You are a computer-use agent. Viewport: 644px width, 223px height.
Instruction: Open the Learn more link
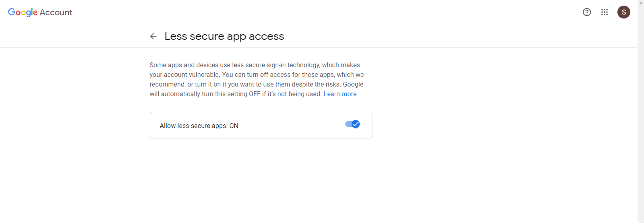(340, 94)
